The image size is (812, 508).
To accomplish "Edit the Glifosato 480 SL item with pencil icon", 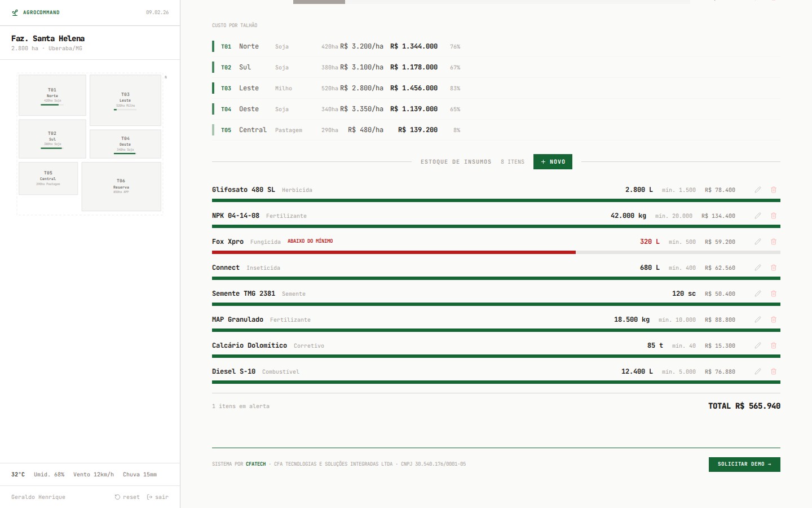I will [758, 190].
